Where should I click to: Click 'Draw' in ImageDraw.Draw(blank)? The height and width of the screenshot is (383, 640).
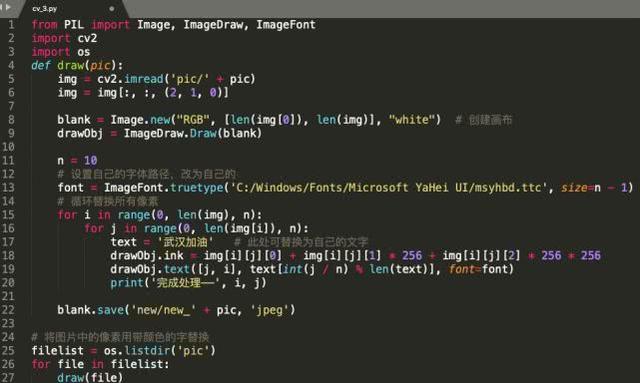(203, 134)
